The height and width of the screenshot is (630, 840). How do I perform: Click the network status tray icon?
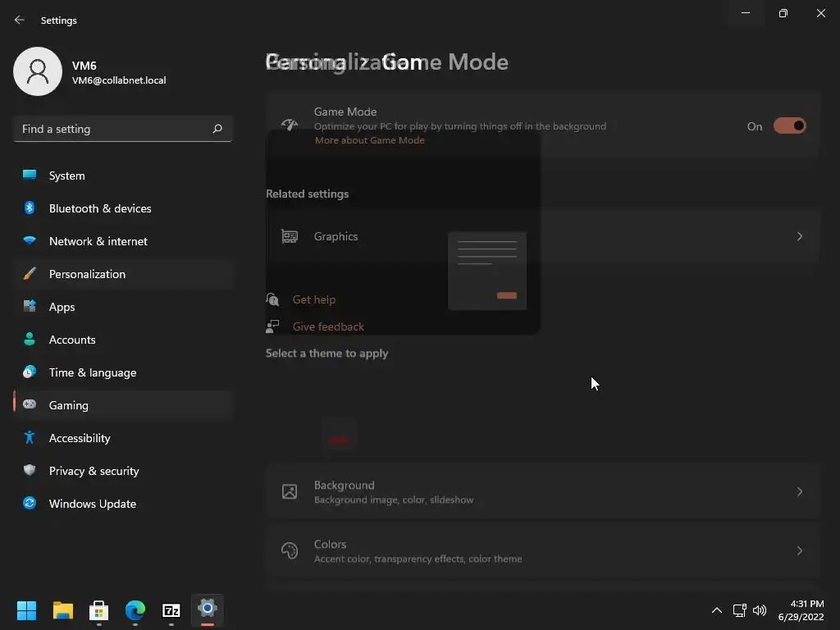[740, 610]
